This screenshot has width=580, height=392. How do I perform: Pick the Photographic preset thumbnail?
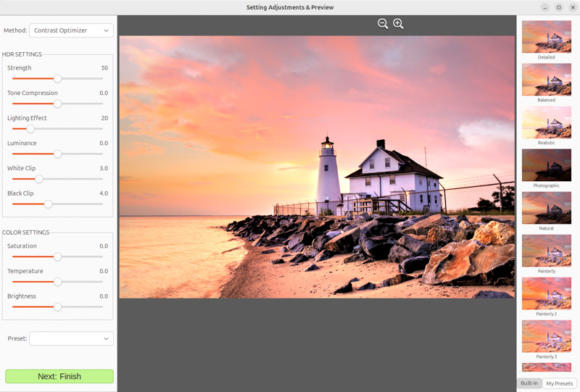point(546,164)
